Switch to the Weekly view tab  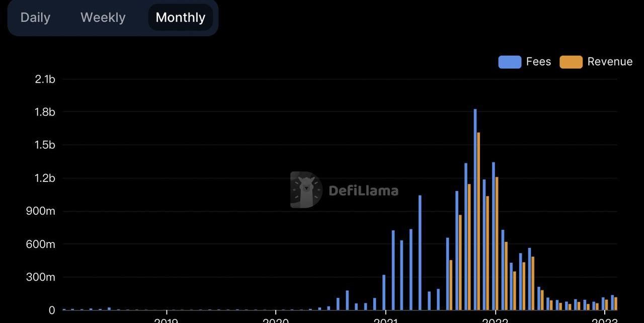pos(103,18)
